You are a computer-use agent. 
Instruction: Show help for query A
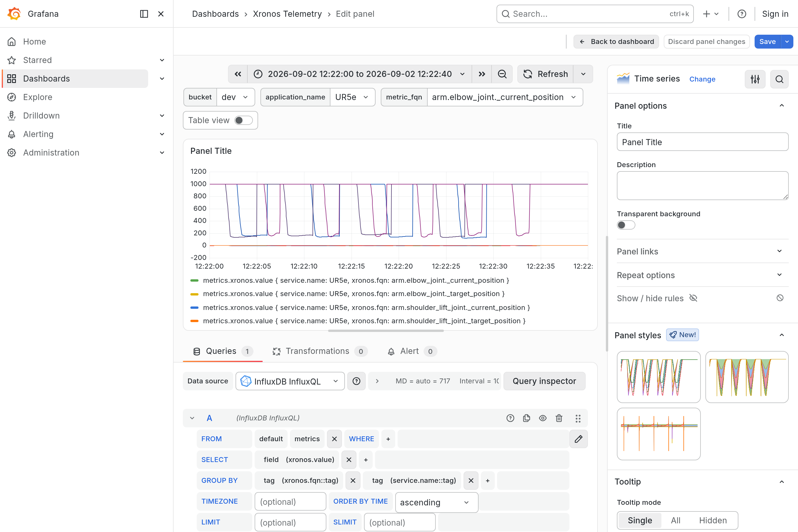pyautogui.click(x=510, y=418)
